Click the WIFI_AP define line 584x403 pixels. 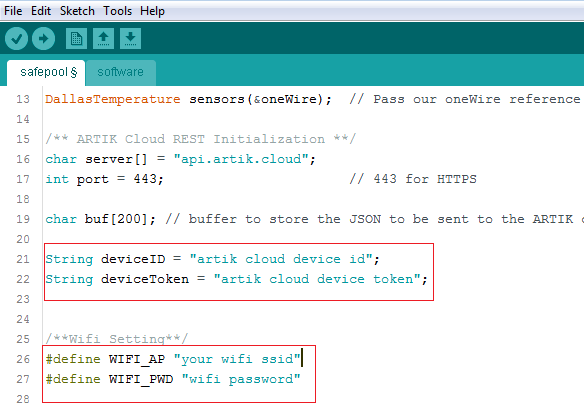(173, 359)
